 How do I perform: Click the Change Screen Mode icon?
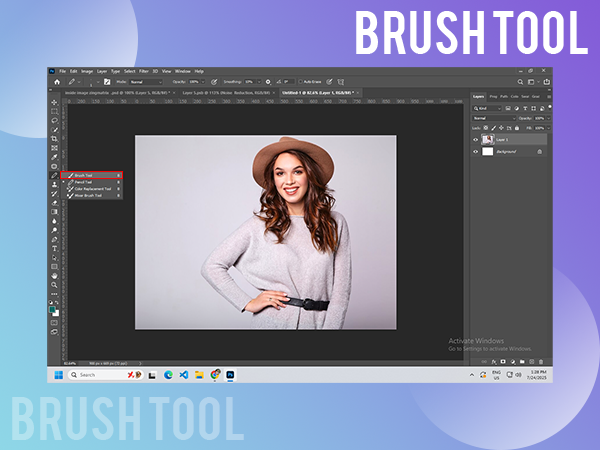(x=54, y=332)
